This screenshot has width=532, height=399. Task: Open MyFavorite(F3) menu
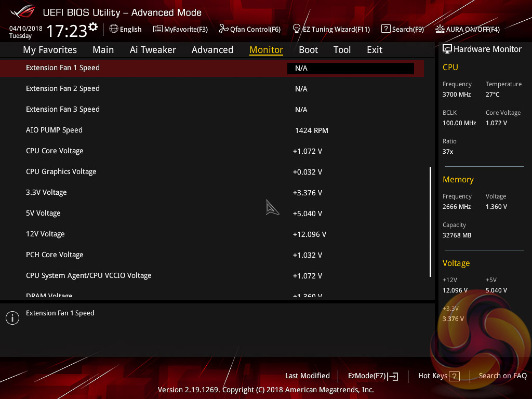tap(186, 29)
